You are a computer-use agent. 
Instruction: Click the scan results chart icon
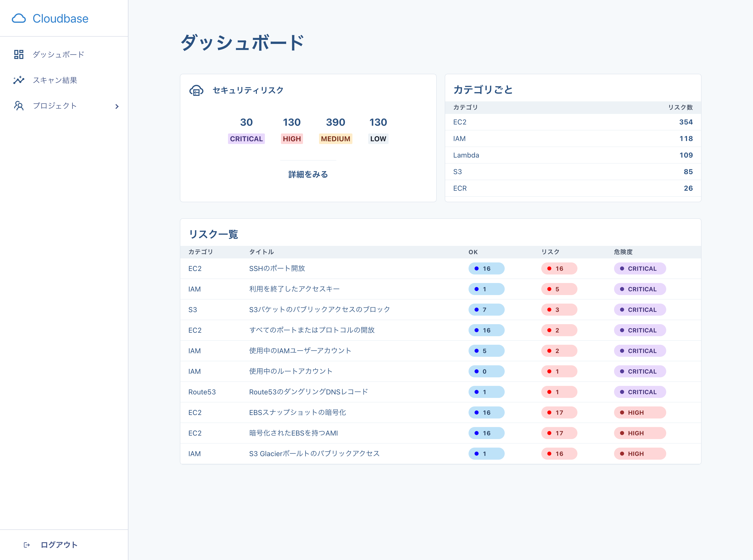pos(19,80)
